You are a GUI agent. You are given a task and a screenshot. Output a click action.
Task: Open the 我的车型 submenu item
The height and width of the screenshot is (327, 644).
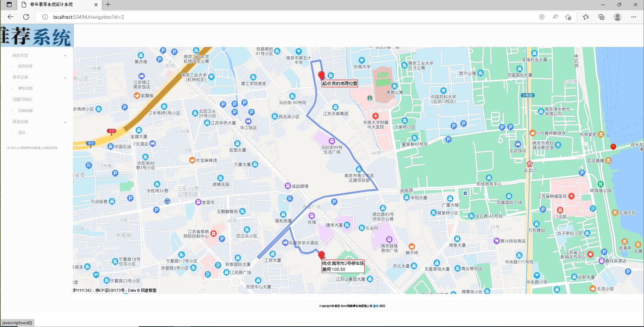[25, 66]
